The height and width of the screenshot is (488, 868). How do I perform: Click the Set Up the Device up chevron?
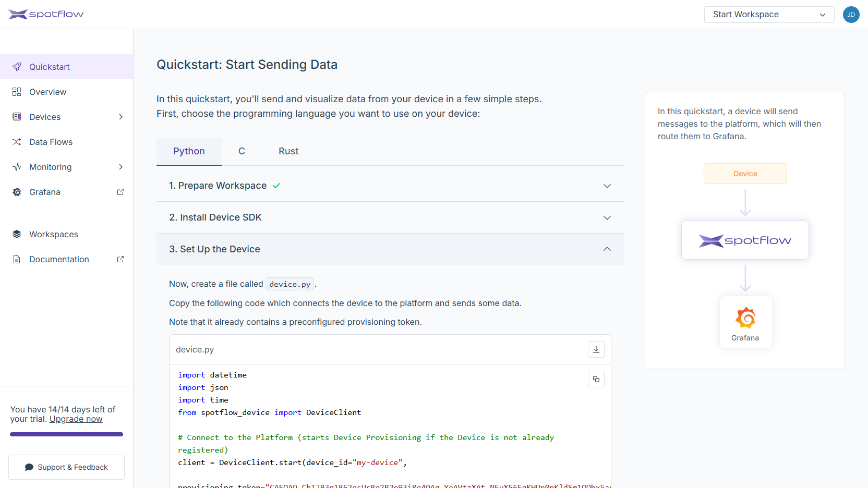click(x=607, y=249)
